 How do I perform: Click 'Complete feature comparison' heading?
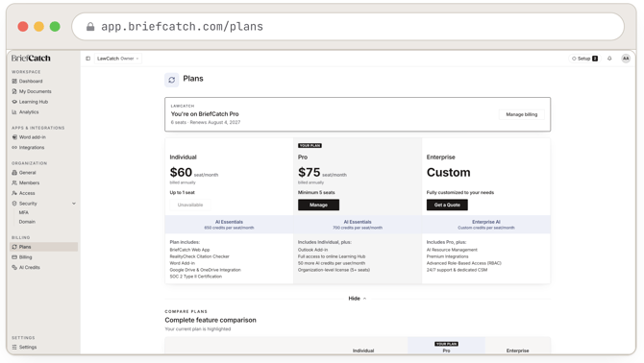coord(211,320)
